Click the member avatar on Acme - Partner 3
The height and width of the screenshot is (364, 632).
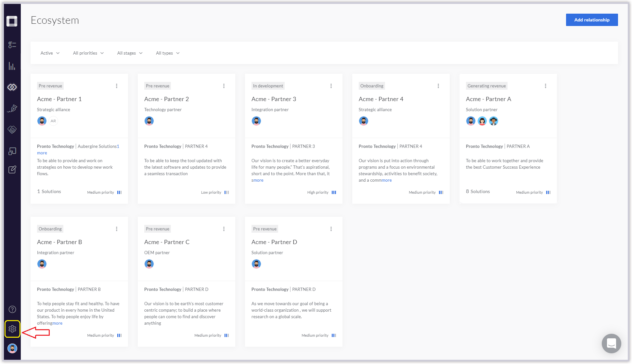click(x=256, y=121)
